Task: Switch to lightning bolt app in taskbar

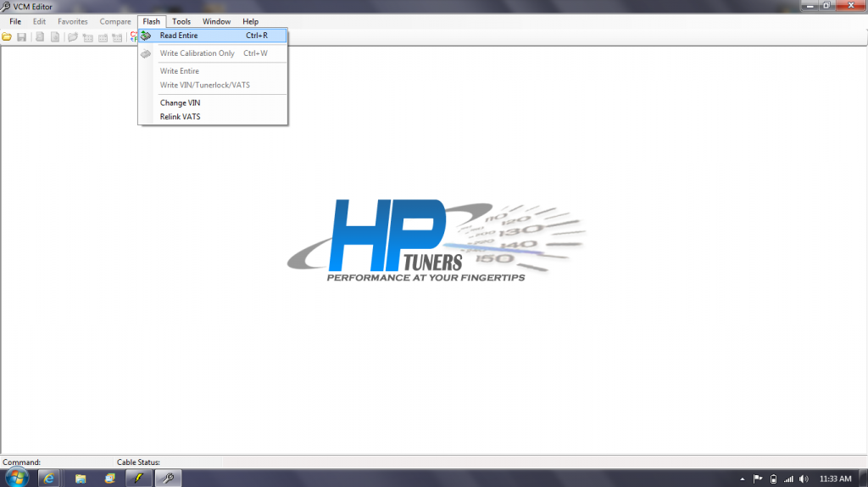Action: click(x=138, y=479)
